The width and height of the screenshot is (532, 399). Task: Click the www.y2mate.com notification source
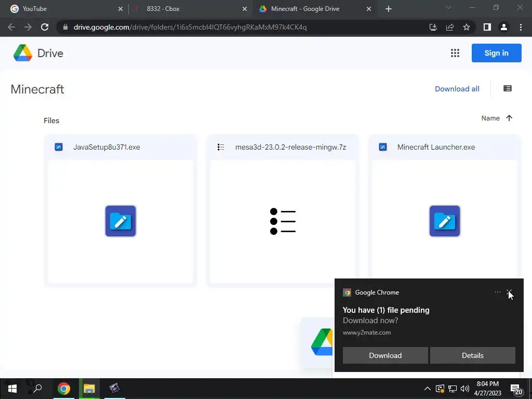click(367, 332)
